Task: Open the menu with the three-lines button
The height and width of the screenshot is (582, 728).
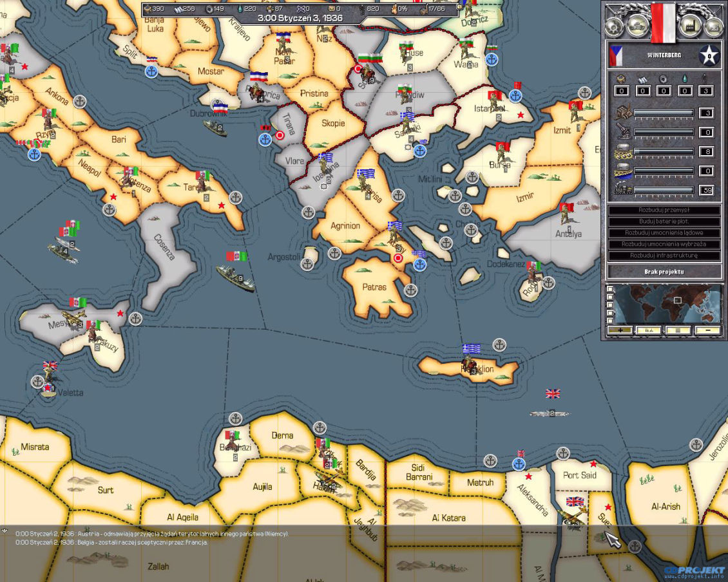Action: (678, 330)
